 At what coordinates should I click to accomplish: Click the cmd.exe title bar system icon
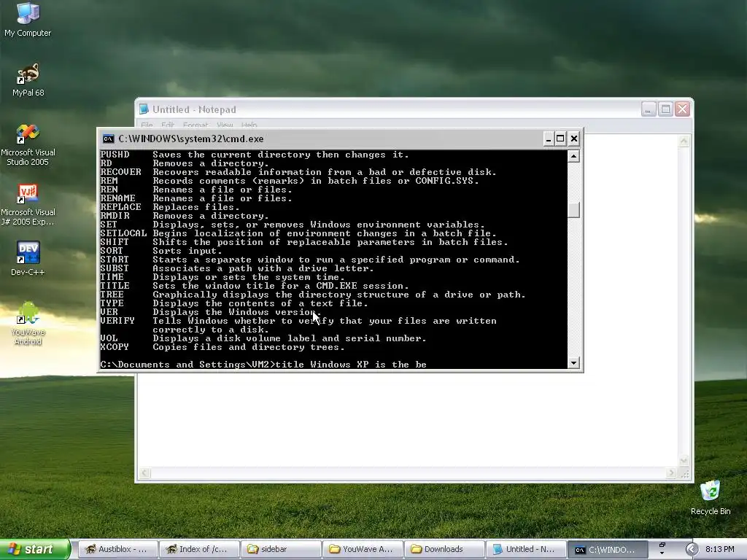[x=108, y=139]
